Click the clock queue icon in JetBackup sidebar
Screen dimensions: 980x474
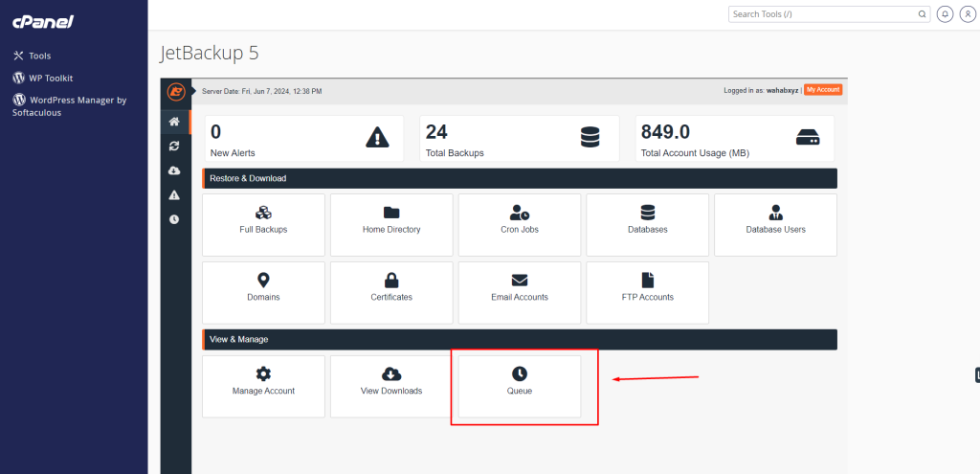click(174, 219)
